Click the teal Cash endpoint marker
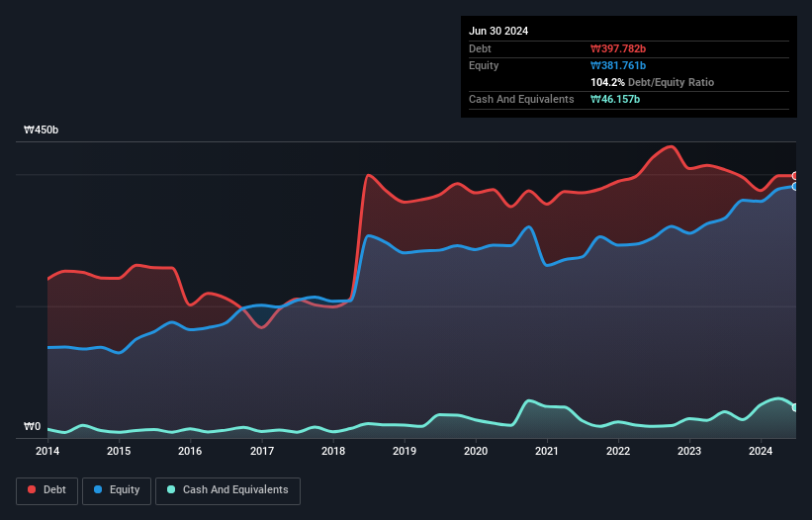812x520 pixels. click(x=796, y=407)
